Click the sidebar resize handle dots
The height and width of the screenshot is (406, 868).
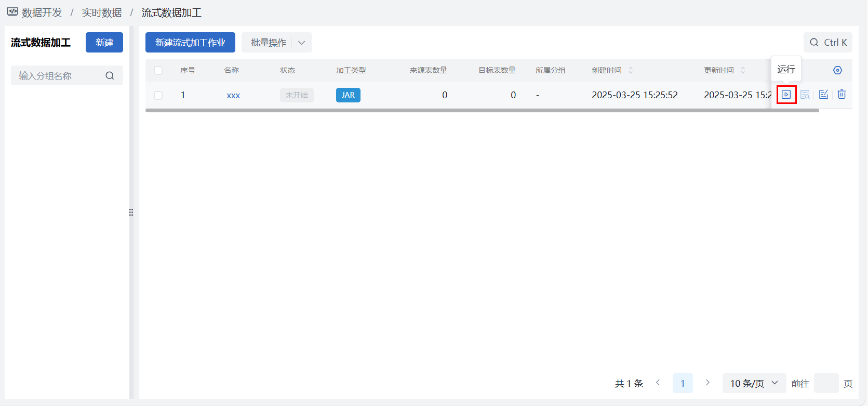pos(131,212)
